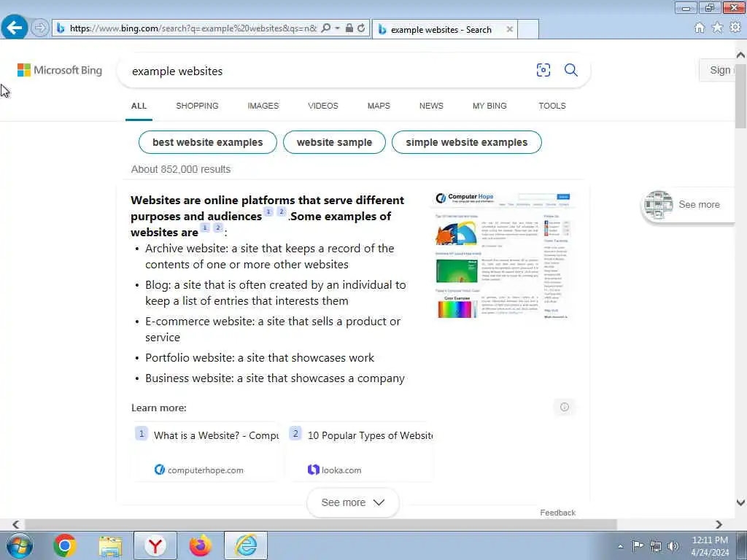
Task: Click the volume speaker tray icon
Action: (x=673, y=546)
